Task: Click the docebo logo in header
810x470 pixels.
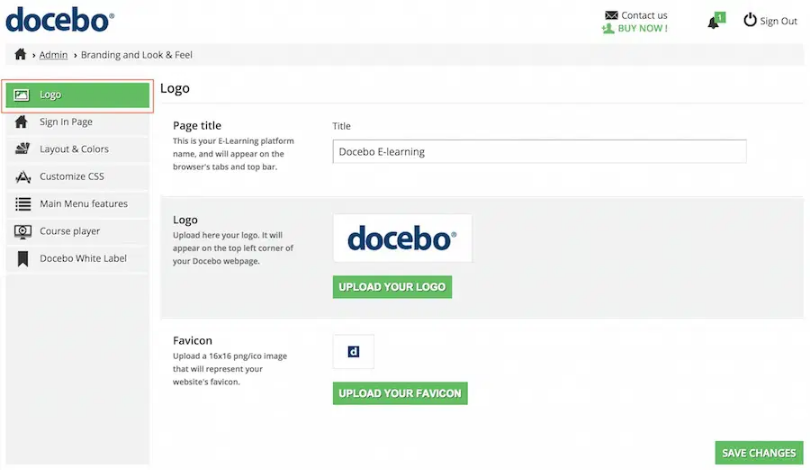Action: click(60, 20)
